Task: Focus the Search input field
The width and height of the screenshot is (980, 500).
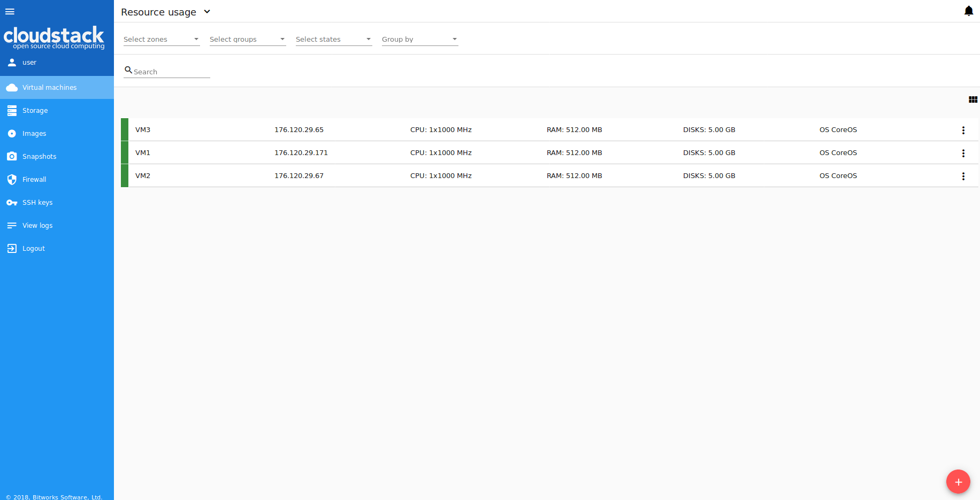Action: [x=171, y=72]
